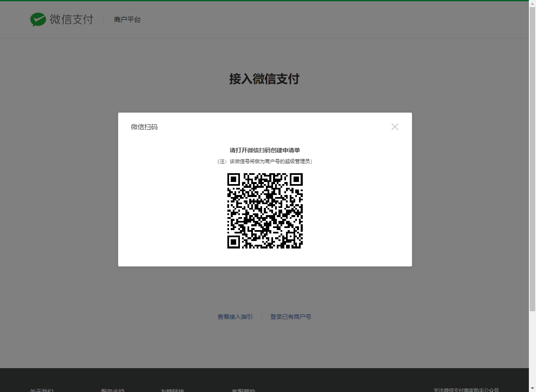Click the 接入微信支付 page heading

(x=264, y=79)
